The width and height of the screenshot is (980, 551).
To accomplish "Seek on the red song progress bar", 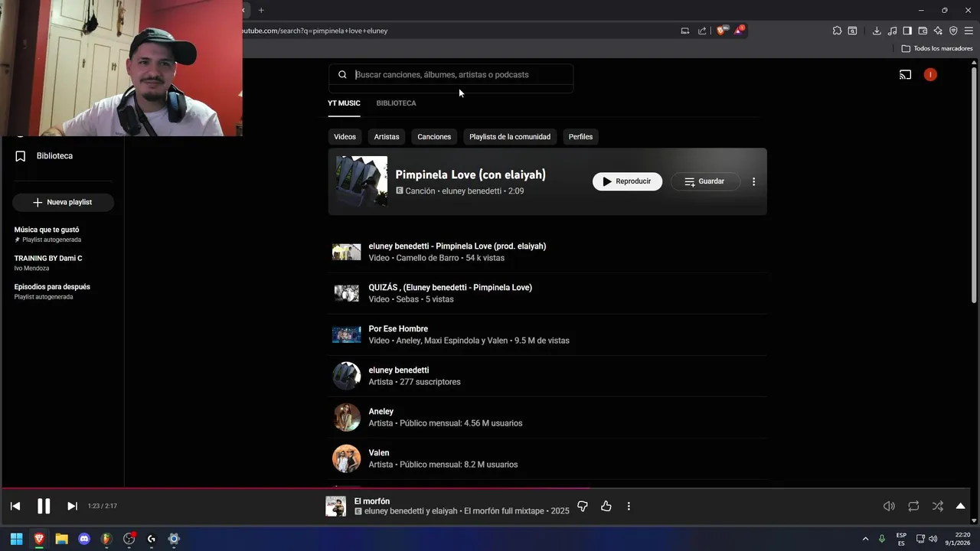I will click(490, 487).
